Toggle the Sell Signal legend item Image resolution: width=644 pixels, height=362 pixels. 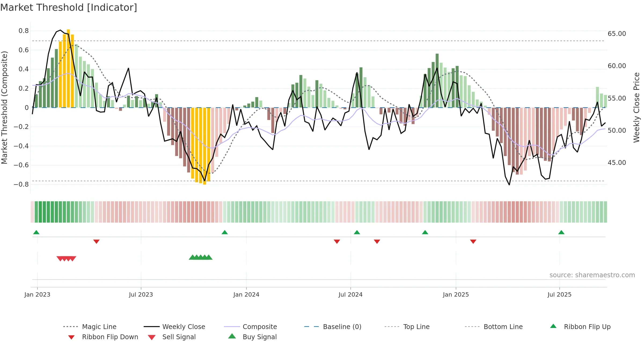point(172,337)
